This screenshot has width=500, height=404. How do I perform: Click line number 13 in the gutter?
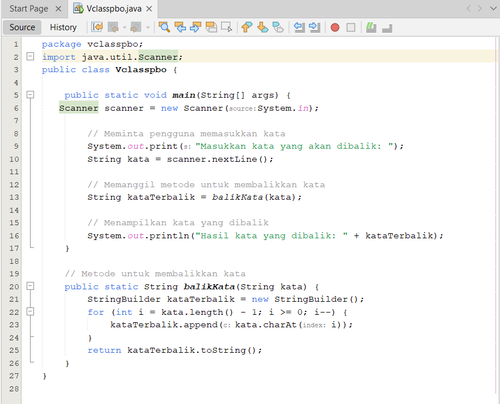tap(14, 197)
